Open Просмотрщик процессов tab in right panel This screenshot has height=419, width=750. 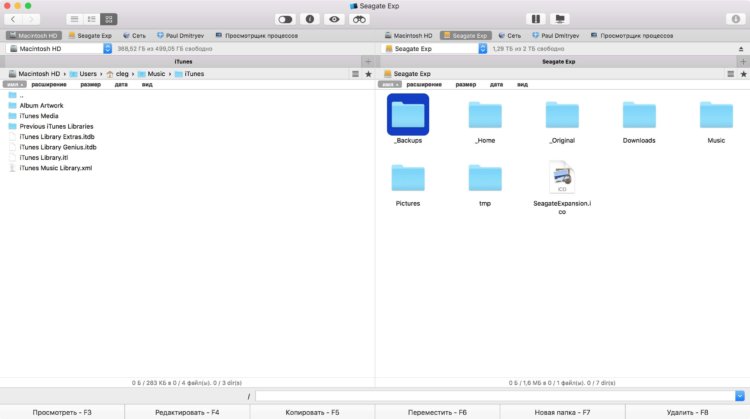point(632,35)
